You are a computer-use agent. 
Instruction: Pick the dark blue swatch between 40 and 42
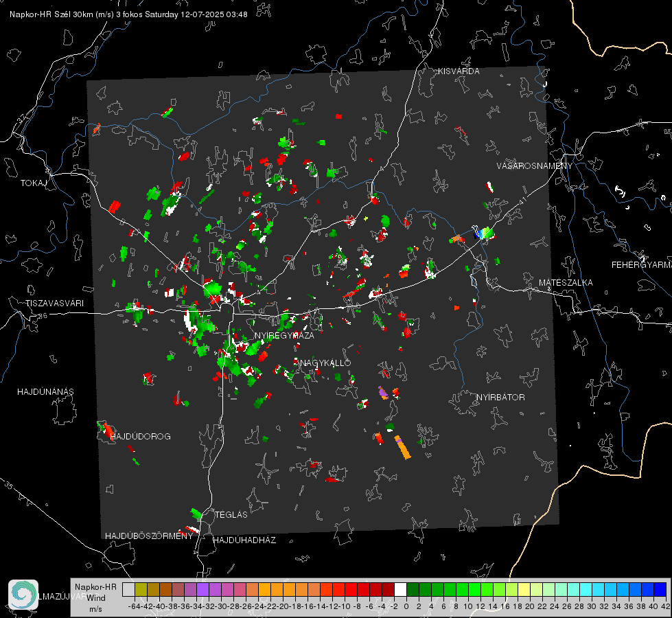tap(660, 589)
